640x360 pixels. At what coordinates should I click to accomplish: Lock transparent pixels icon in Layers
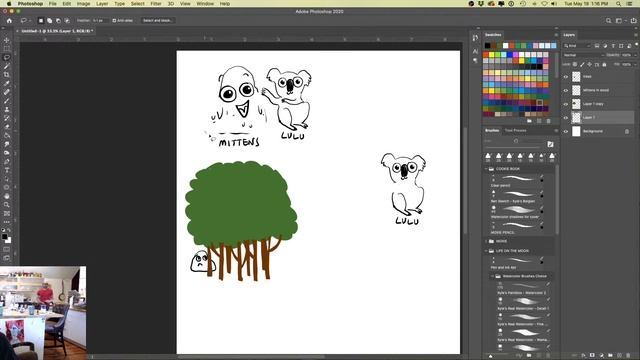[575, 64]
